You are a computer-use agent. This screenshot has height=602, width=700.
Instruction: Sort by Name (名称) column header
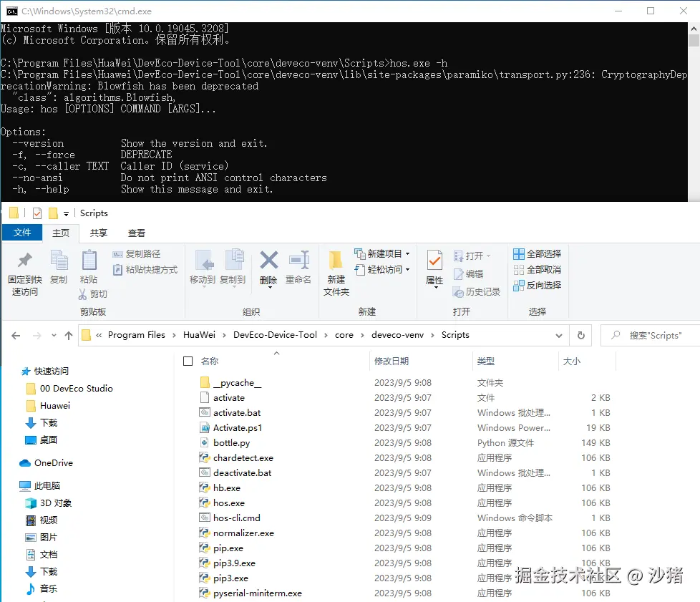(x=210, y=361)
